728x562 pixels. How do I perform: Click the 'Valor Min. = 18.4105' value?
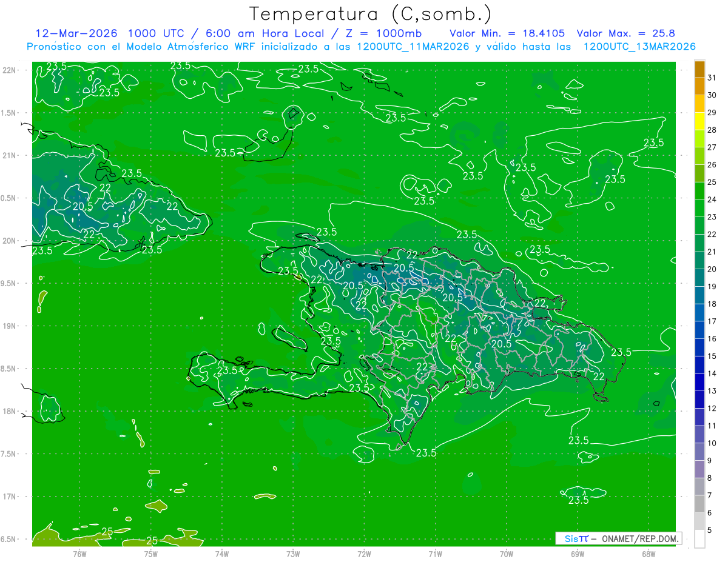pyautogui.click(x=507, y=33)
